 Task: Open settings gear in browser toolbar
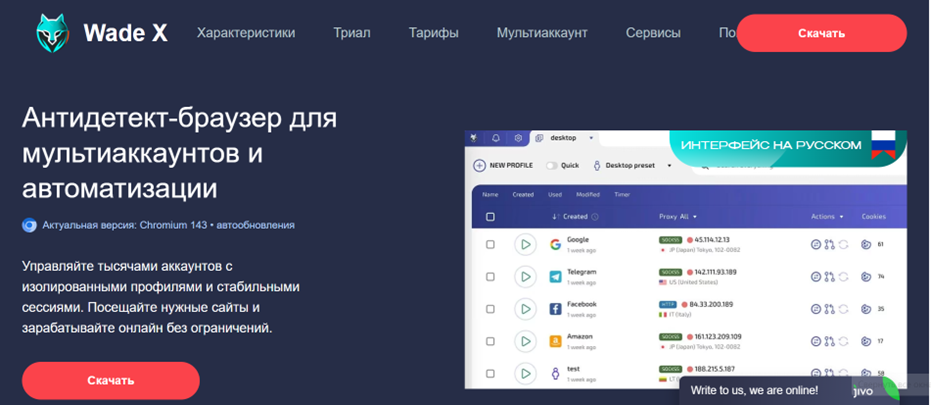tap(518, 138)
